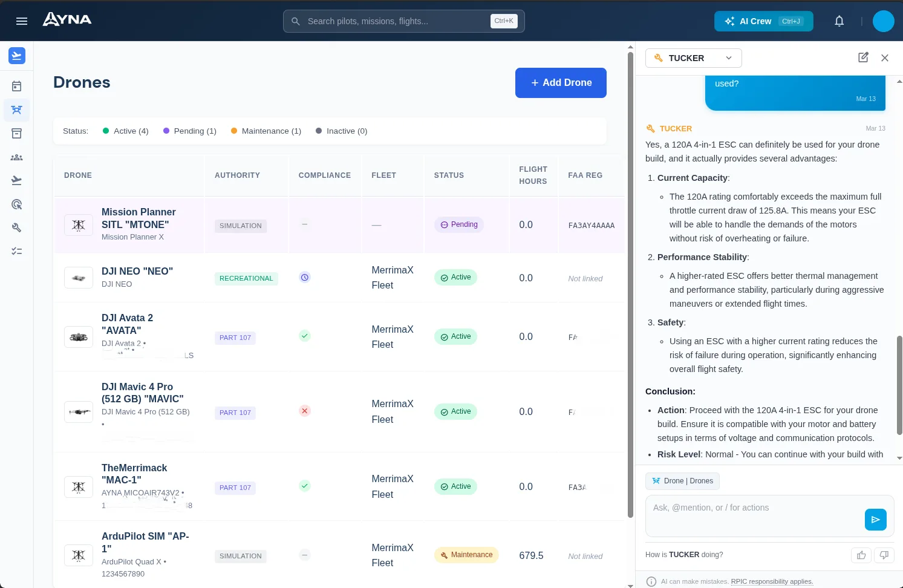This screenshot has width=903, height=588.
Task: Click the Maintenance status badge for ArduPilot SIM
Action: click(x=466, y=555)
